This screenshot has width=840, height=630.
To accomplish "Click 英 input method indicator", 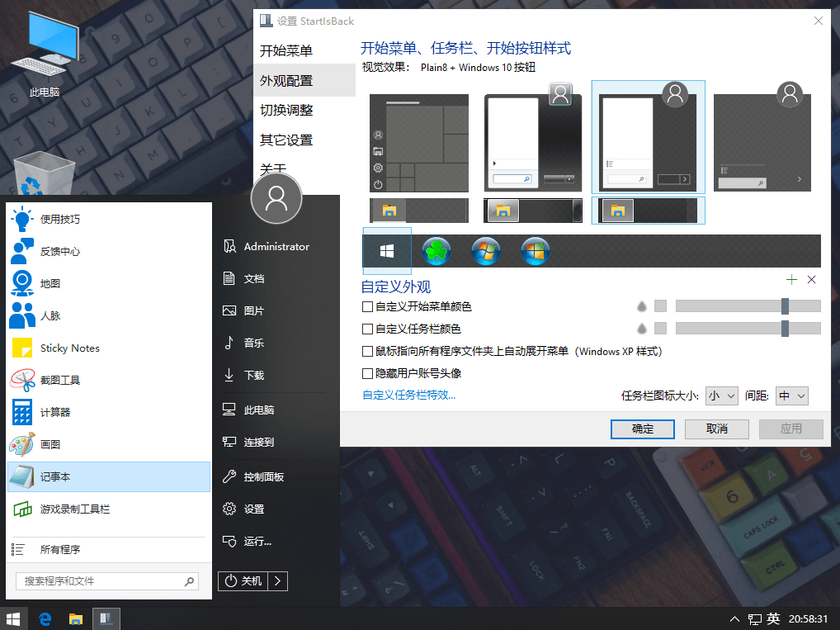I will coord(773,618).
